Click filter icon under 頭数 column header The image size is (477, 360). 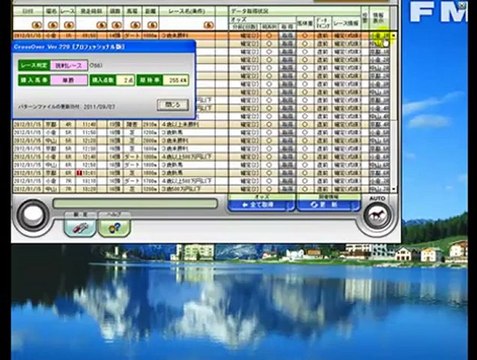pos(117,25)
